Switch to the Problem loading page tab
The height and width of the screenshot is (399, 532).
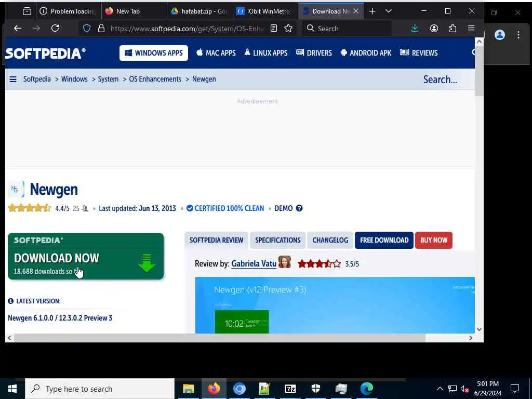coord(68,11)
